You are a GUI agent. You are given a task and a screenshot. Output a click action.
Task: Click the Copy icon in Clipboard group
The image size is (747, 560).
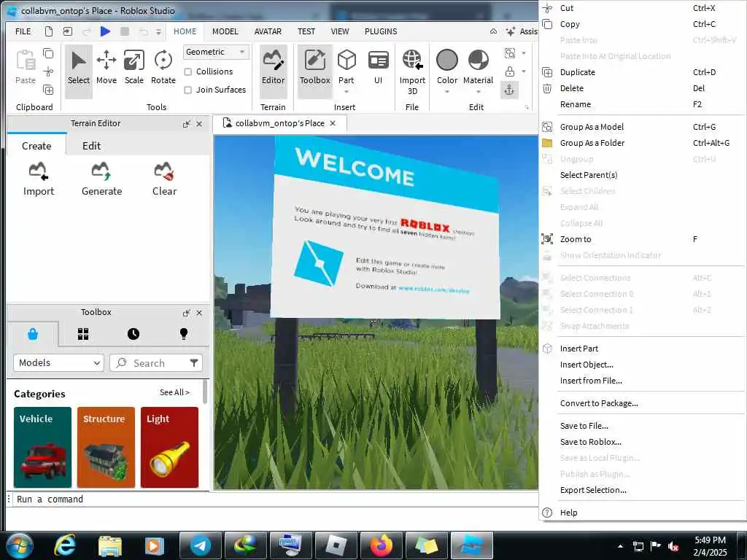click(x=48, y=53)
